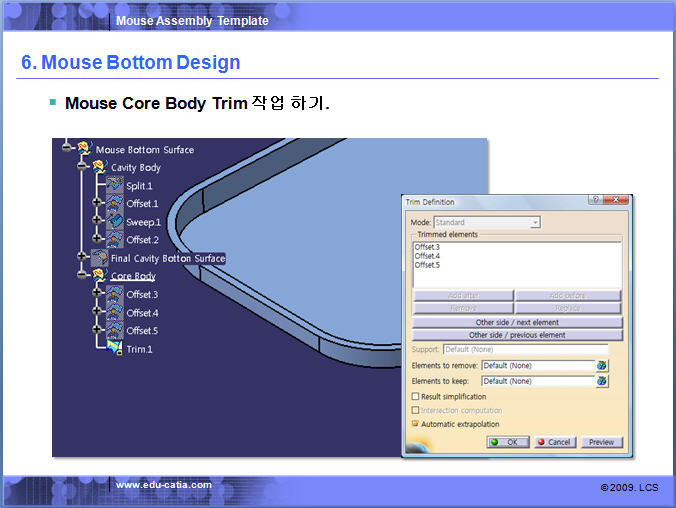Click the Sweep.1 surface icon

click(114, 221)
